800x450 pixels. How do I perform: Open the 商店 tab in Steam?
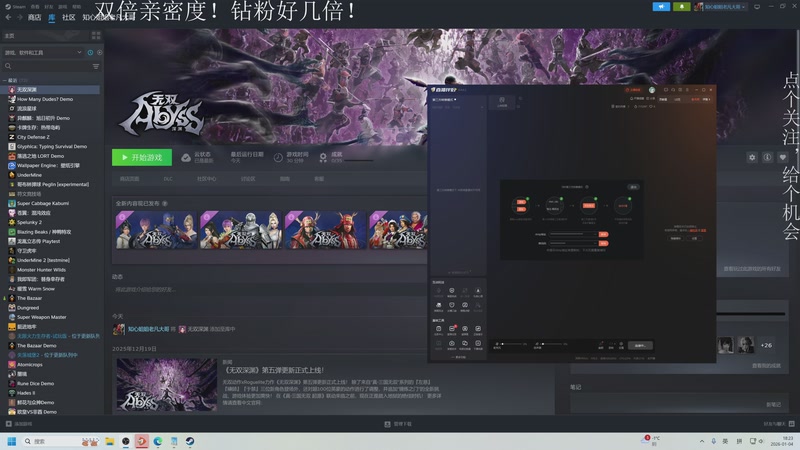(34, 17)
